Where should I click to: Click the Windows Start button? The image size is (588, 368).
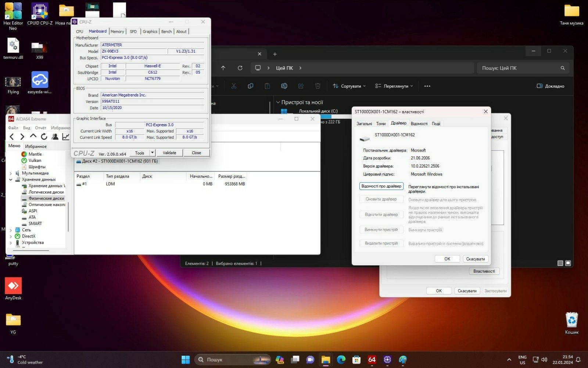186,360
